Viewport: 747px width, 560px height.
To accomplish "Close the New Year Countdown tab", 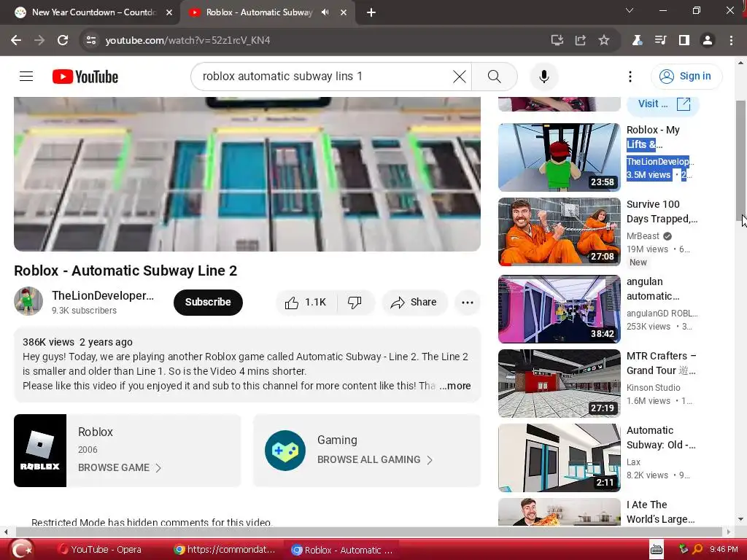I will click(169, 12).
